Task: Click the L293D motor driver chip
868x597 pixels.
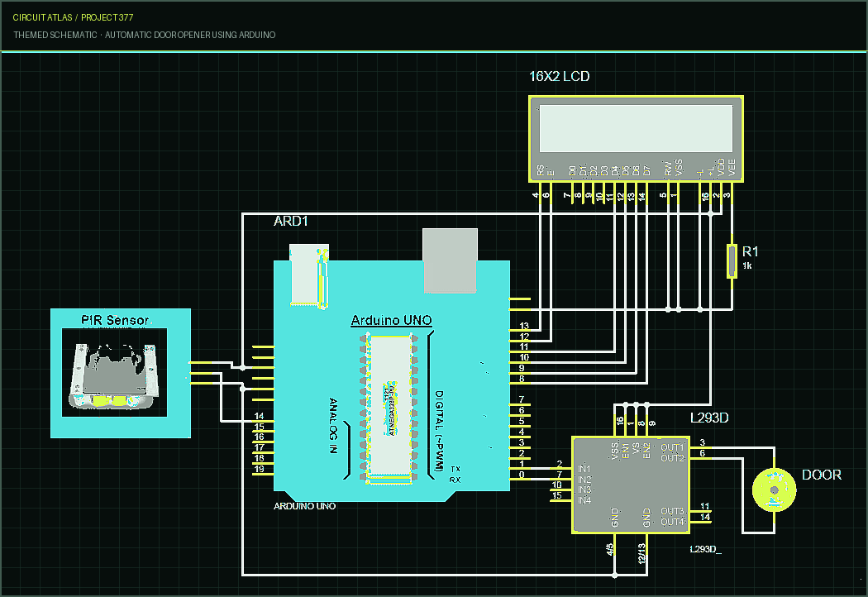Action: 631,485
